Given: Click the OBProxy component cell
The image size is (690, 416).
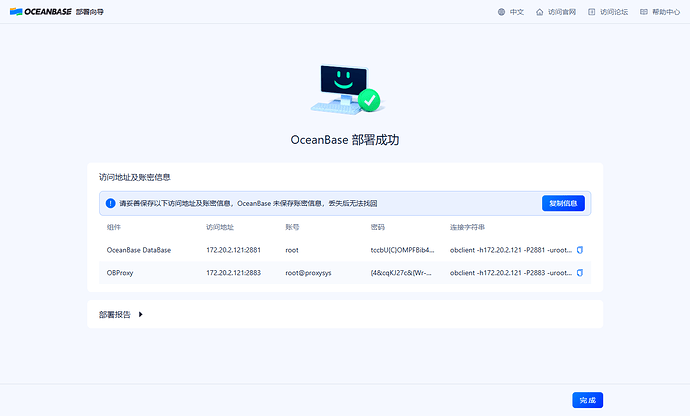Looking at the screenshot, I should tap(120, 273).
